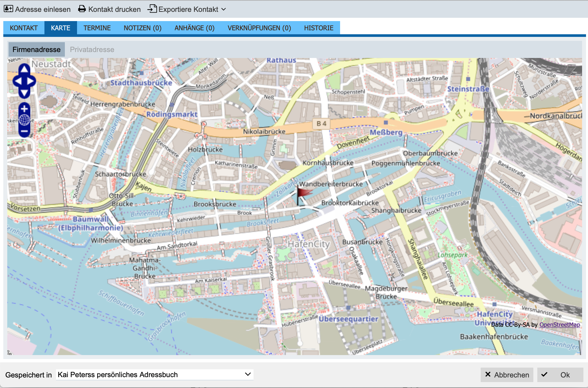Select the Firmenadresse address toggle

tap(37, 49)
